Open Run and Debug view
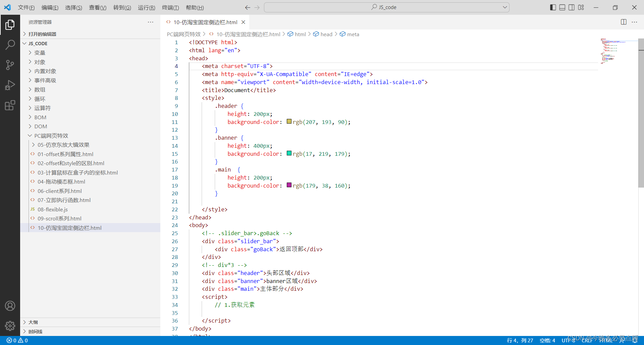 10,85
